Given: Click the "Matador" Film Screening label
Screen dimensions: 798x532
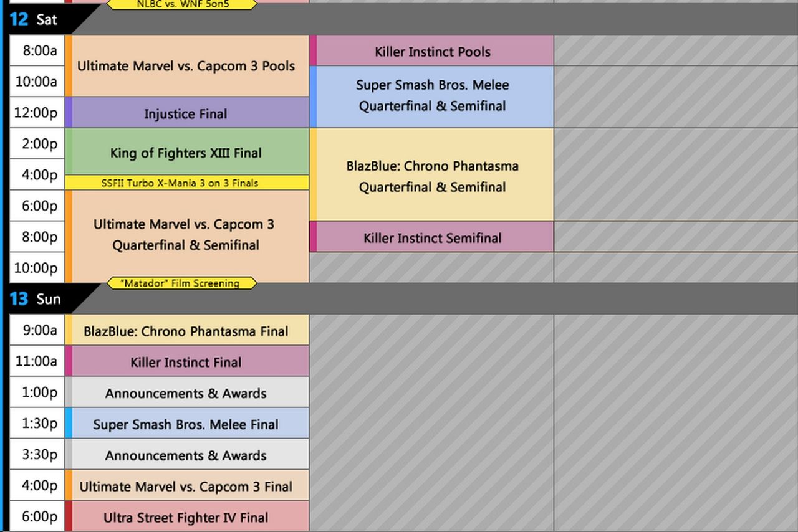Looking at the screenshot, I should click(181, 283).
